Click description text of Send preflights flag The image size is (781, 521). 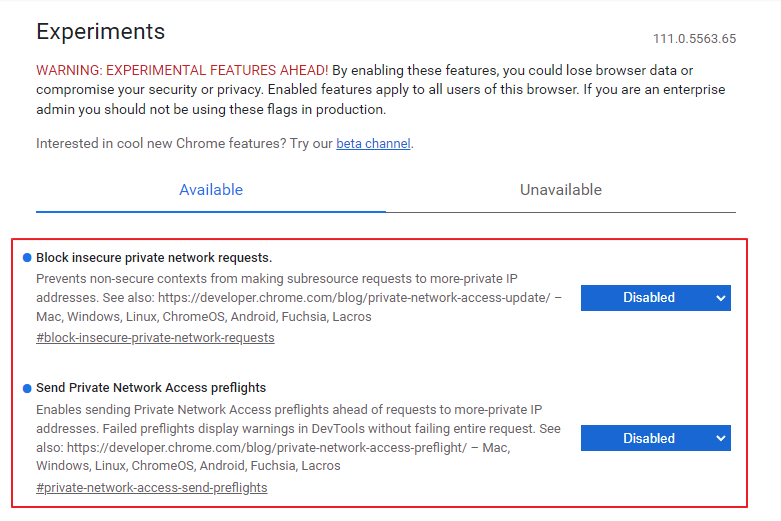pos(299,437)
